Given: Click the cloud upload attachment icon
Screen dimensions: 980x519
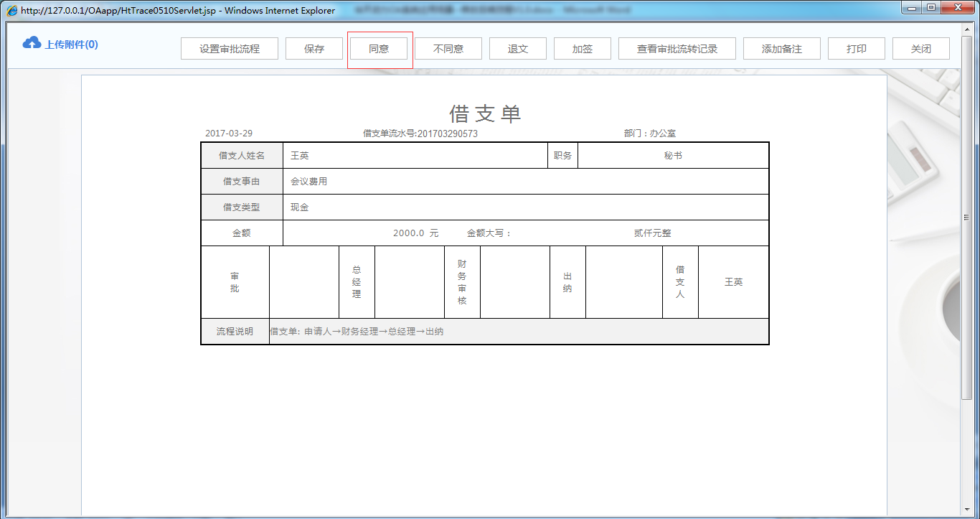Looking at the screenshot, I should click(x=31, y=43).
